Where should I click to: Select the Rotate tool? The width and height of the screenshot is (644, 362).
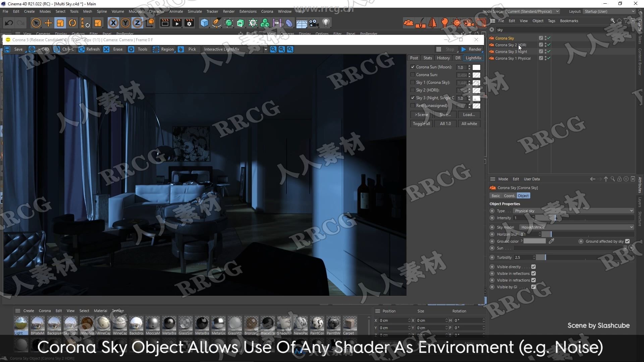[x=72, y=23]
